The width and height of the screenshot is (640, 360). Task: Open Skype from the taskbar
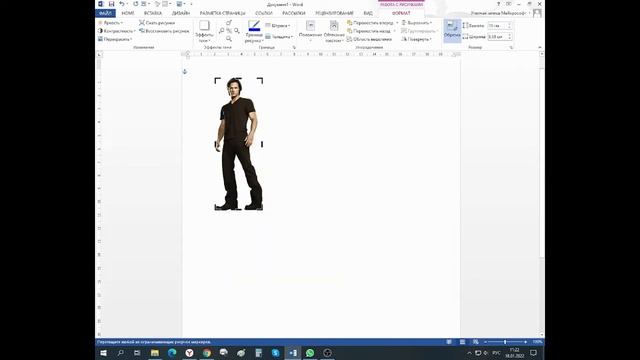pyautogui.click(x=276, y=353)
